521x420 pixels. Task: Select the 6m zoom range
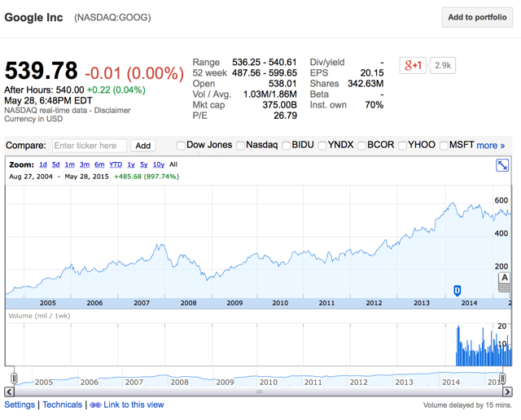(x=99, y=164)
